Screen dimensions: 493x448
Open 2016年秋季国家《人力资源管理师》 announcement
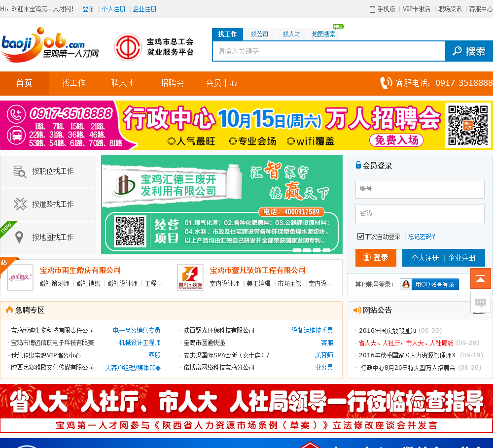[408, 355]
